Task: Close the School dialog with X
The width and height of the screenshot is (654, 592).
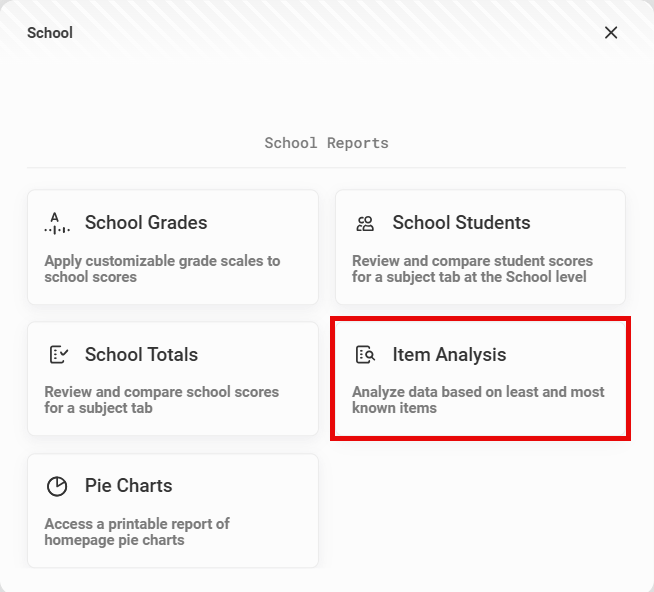Action: click(611, 33)
